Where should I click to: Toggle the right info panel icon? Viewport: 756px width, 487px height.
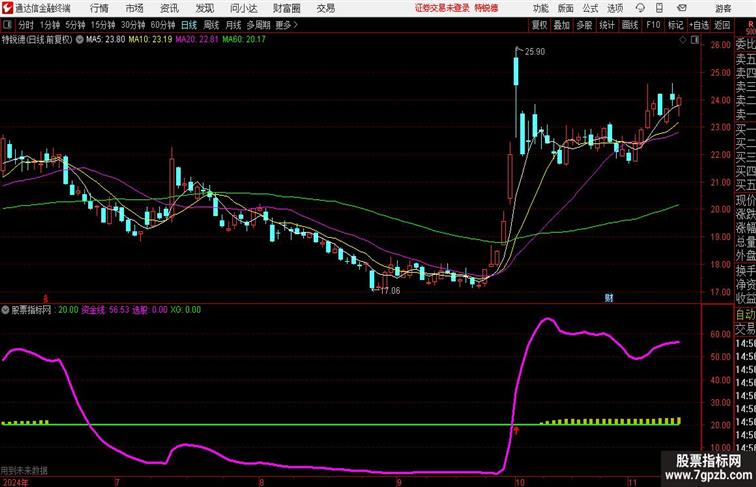[695, 41]
